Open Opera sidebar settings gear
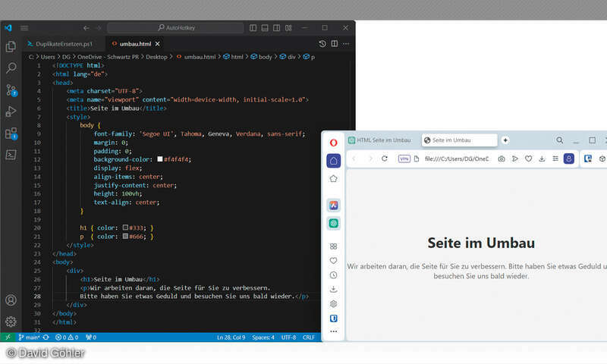The image size is (607, 364). [x=333, y=304]
